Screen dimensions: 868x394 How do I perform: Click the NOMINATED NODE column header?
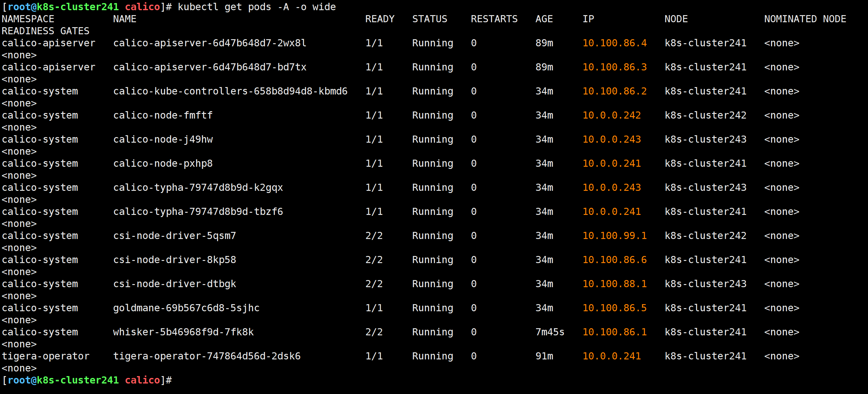pos(805,19)
